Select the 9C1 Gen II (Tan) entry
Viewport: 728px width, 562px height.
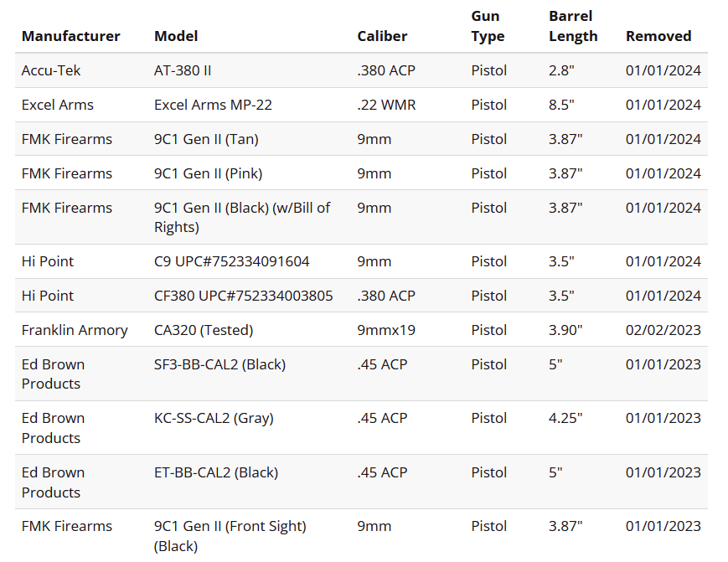pos(206,139)
